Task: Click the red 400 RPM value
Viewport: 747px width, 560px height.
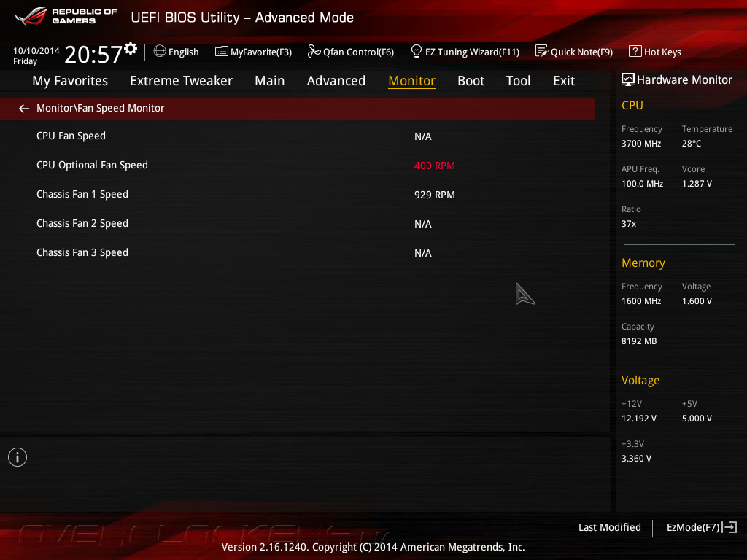Action: pos(435,166)
